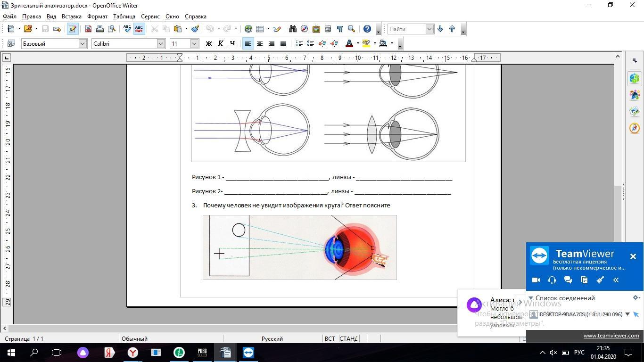Viewport: 644px width, 362px height.
Task: Click the TeamViewer chat icon
Action: [568, 280]
